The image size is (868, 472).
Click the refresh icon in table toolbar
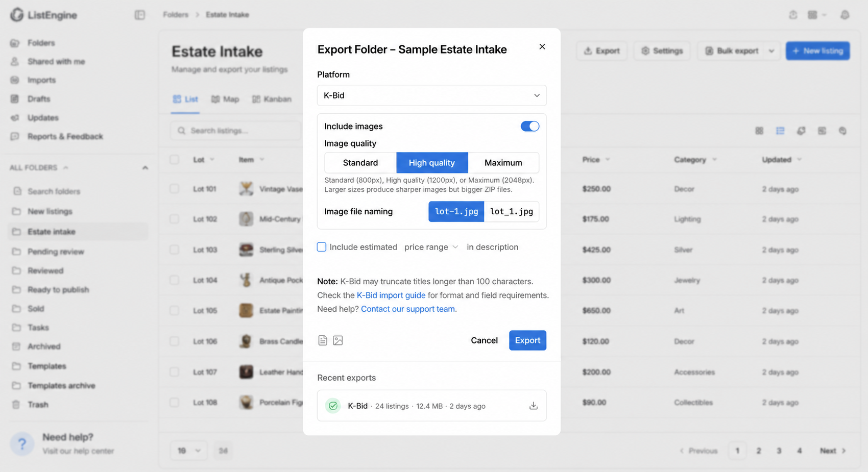801,131
